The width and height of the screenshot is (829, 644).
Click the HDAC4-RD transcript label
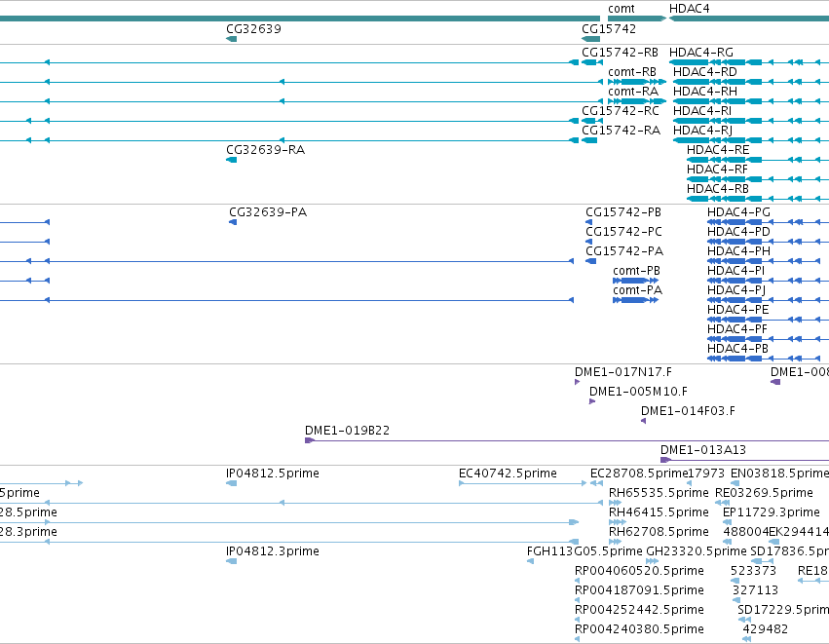tap(704, 72)
